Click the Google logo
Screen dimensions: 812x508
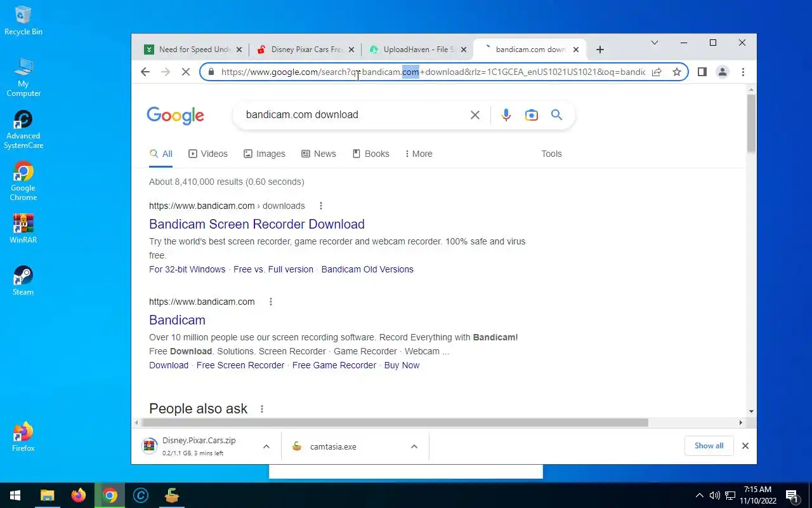pyautogui.click(x=175, y=115)
